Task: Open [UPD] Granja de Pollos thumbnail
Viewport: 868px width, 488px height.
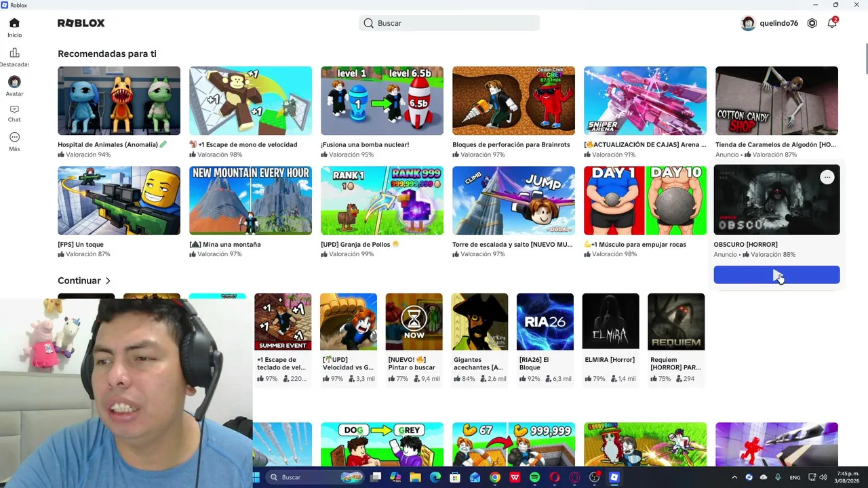Action: [x=382, y=201]
